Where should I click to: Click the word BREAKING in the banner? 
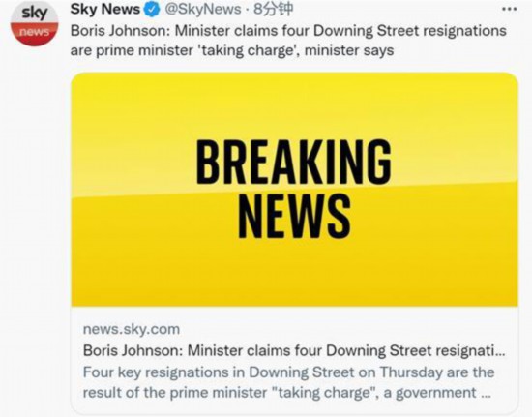click(x=294, y=162)
